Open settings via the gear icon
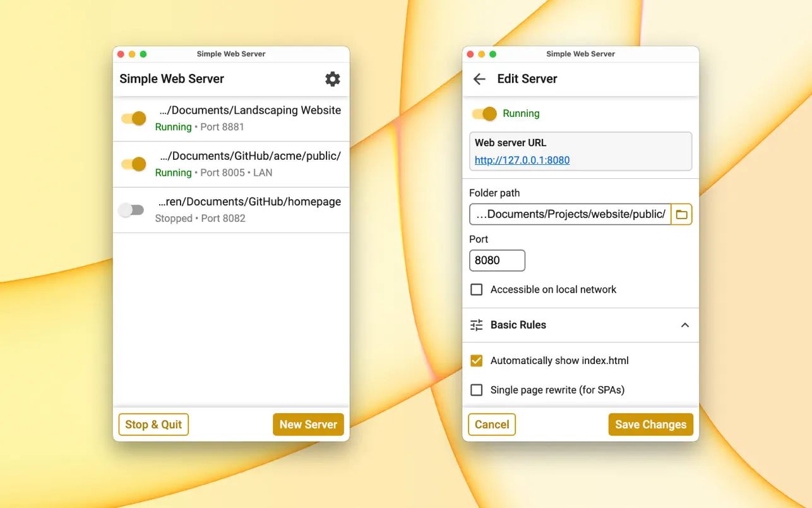812x508 pixels. click(x=332, y=78)
